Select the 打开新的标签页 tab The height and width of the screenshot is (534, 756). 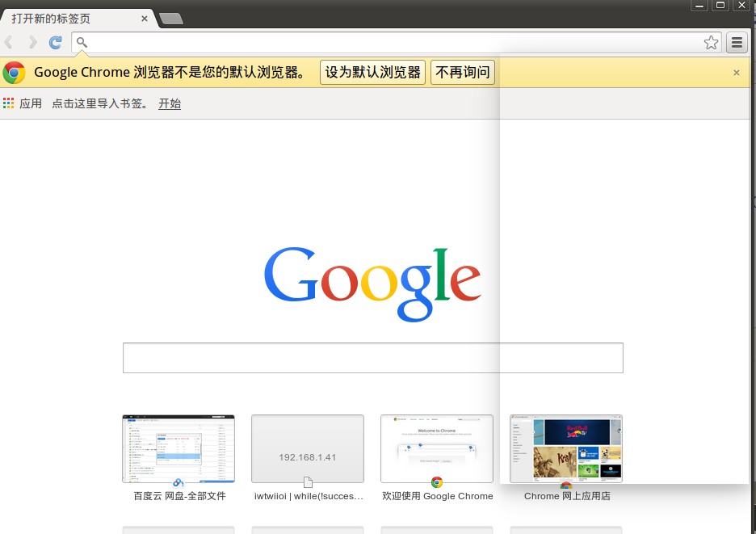[x=78, y=19]
